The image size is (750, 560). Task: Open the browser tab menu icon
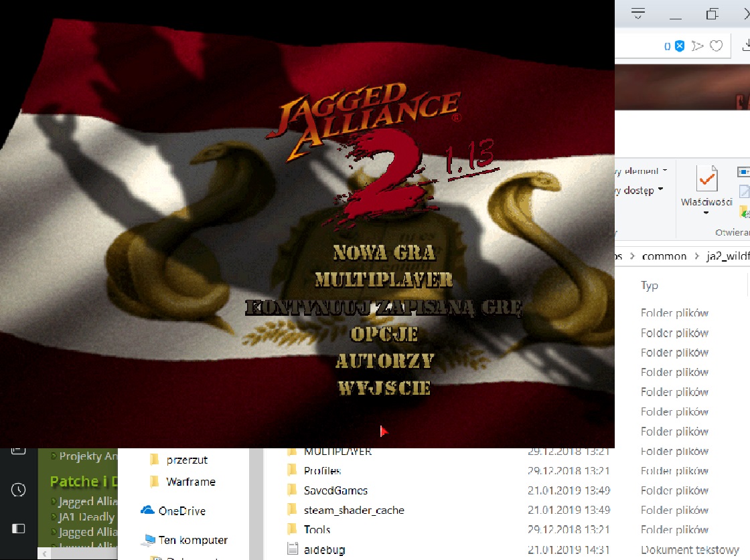pos(638,13)
